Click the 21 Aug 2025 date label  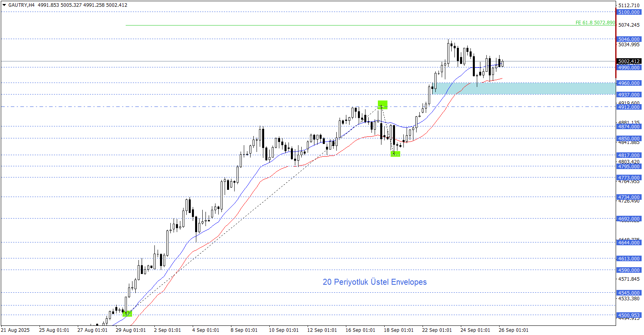[15, 330]
